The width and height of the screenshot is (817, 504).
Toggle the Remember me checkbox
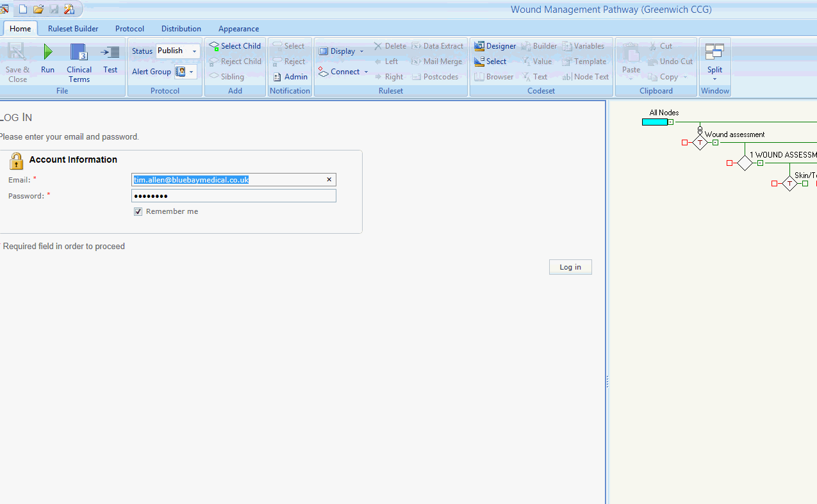pyautogui.click(x=138, y=211)
